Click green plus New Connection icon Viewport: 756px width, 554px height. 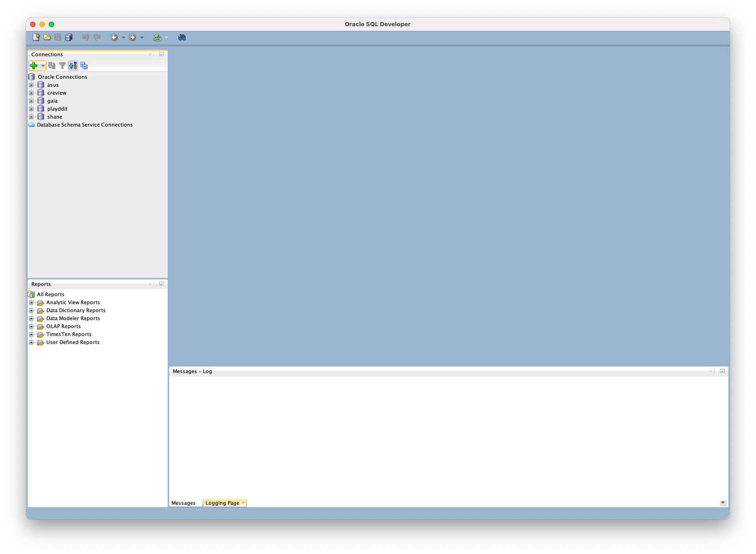[34, 66]
